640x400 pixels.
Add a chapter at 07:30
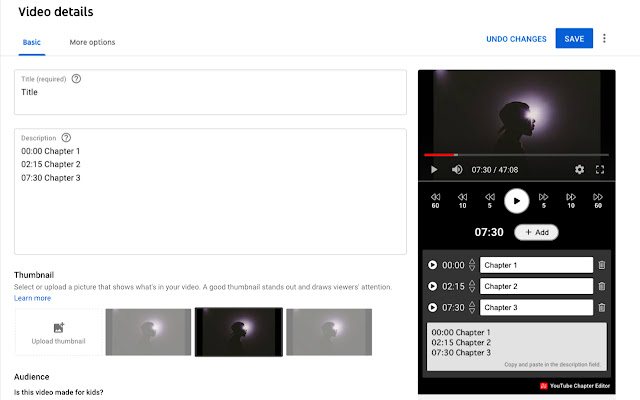click(x=536, y=232)
